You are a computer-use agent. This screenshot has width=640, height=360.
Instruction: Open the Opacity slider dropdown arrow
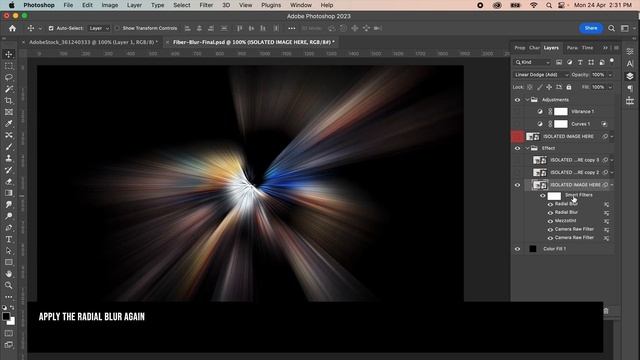(x=610, y=75)
